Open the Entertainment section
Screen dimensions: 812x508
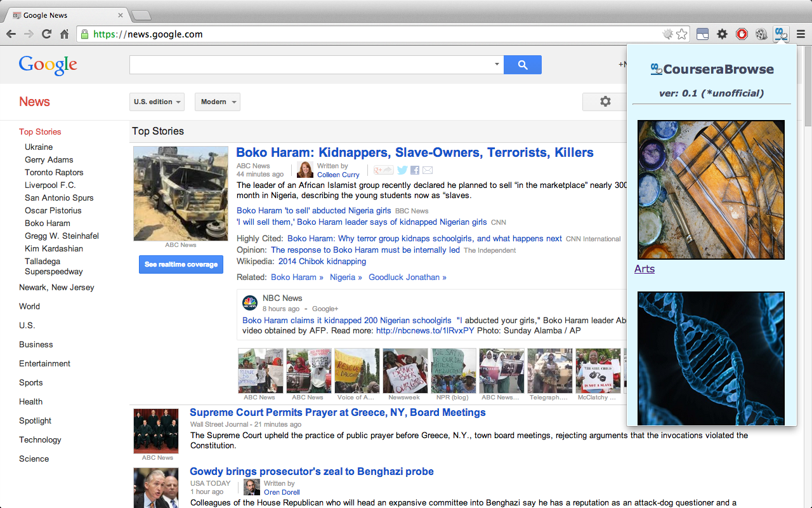[44, 363]
